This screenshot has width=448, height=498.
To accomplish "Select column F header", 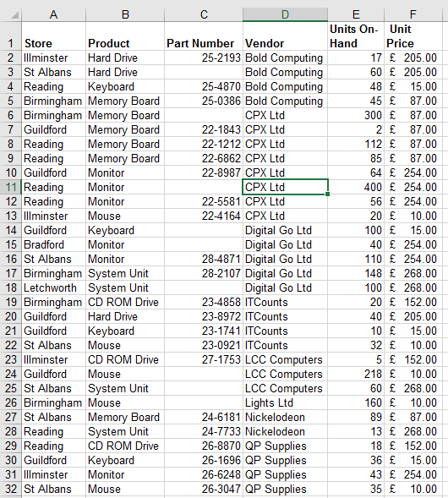I will (412, 14).
